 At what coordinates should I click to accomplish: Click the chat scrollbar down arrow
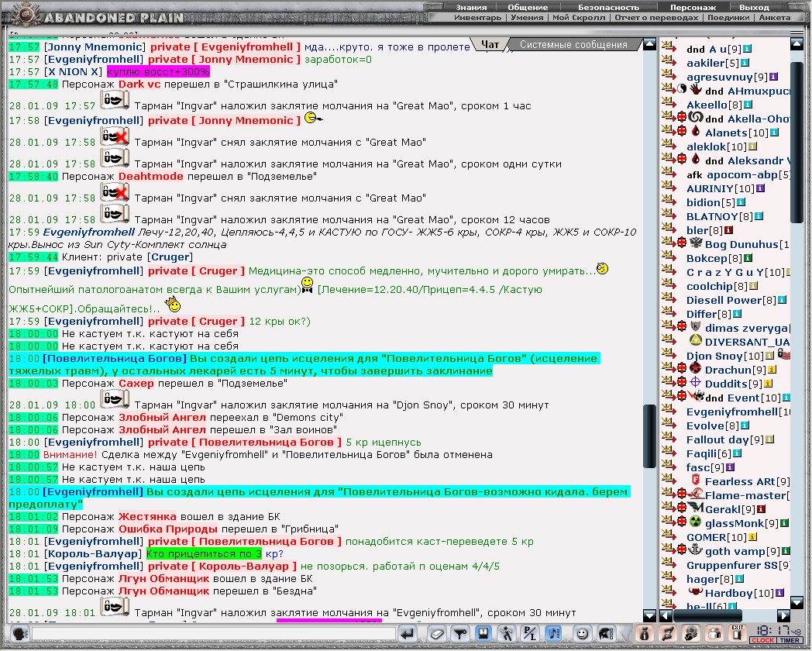tap(649, 615)
